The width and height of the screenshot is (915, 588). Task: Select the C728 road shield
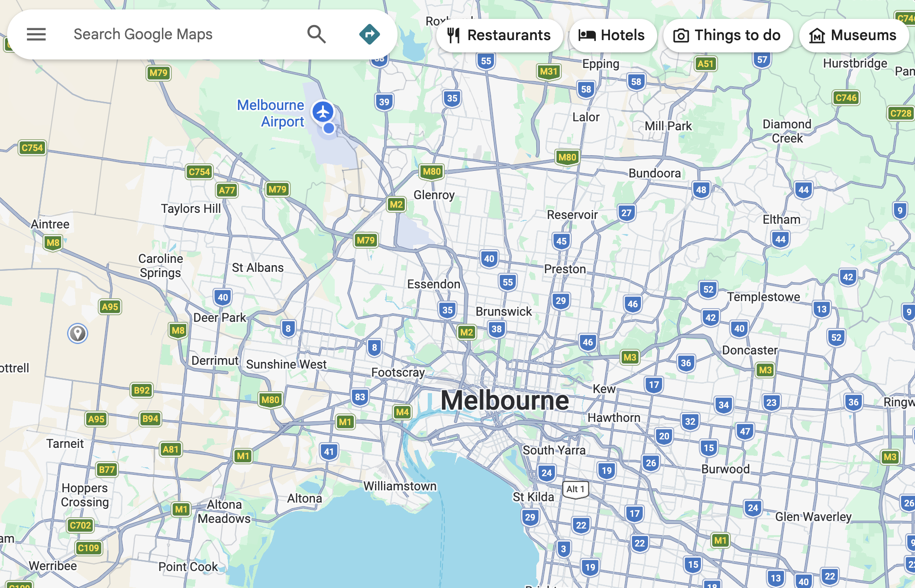click(900, 113)
